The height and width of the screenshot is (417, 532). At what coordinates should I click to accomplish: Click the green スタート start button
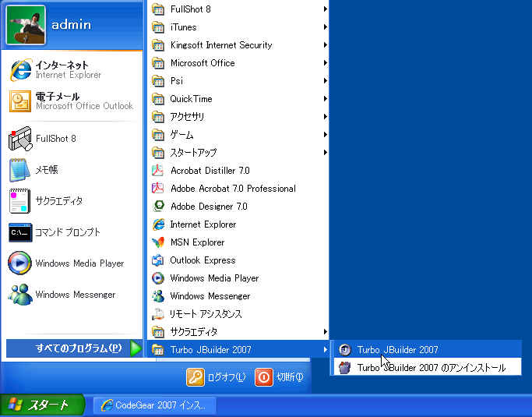pyautogui.click(x=34, y=405)
